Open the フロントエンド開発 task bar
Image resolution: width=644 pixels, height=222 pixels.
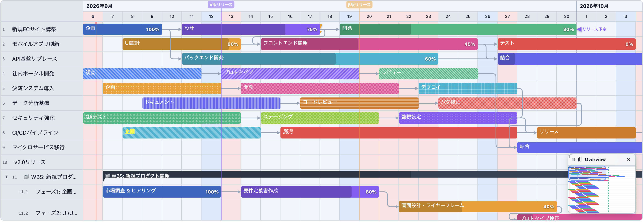tap(369, 44)
